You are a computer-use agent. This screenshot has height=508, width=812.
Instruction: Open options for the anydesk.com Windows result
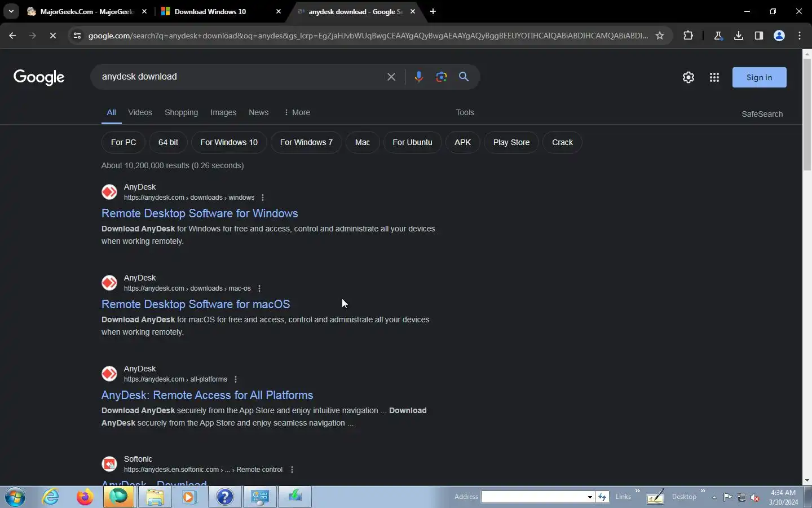tap(263, 198)
